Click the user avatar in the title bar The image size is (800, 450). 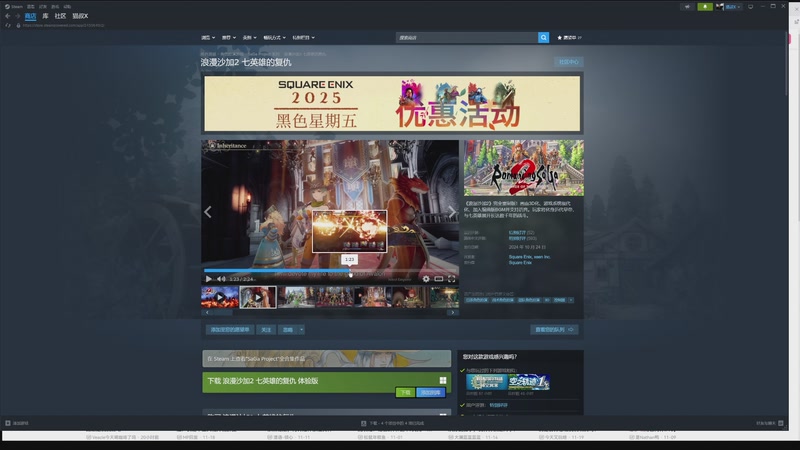coord(719,7)
